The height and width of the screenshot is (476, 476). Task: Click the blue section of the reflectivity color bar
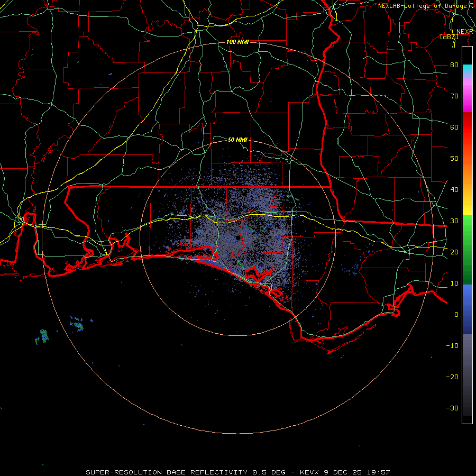(467, 309)
